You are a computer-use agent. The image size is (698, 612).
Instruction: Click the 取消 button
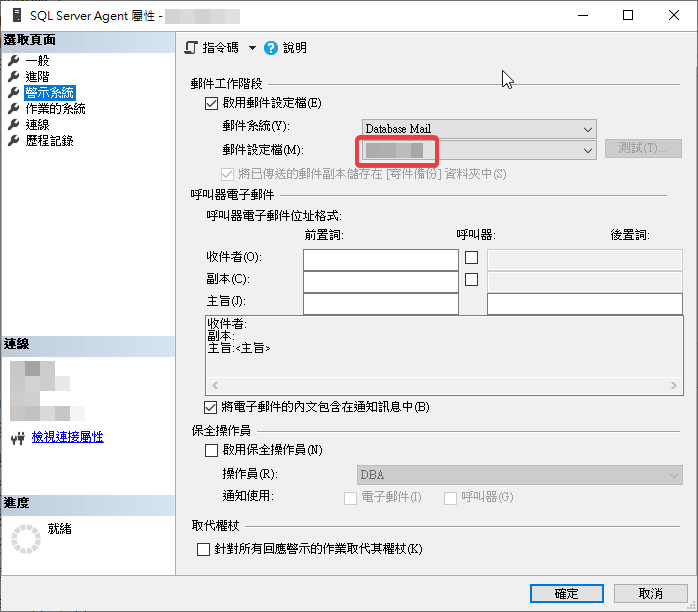[649, 593]
